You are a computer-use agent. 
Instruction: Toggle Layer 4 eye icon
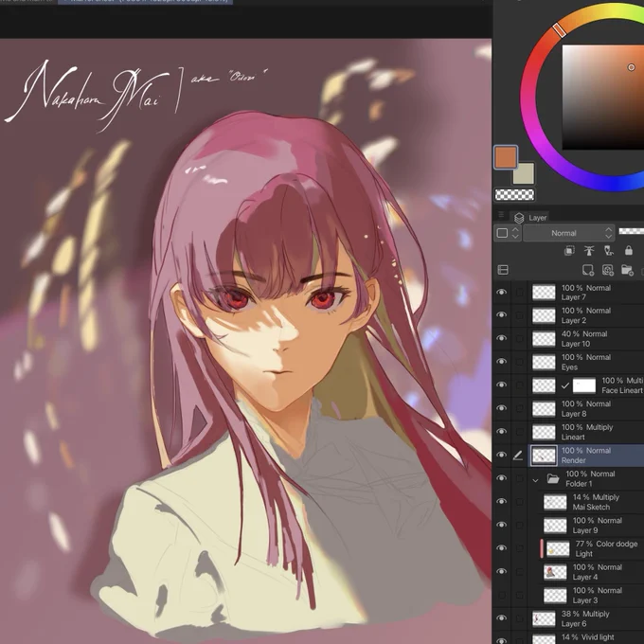(x=502, y=572)
